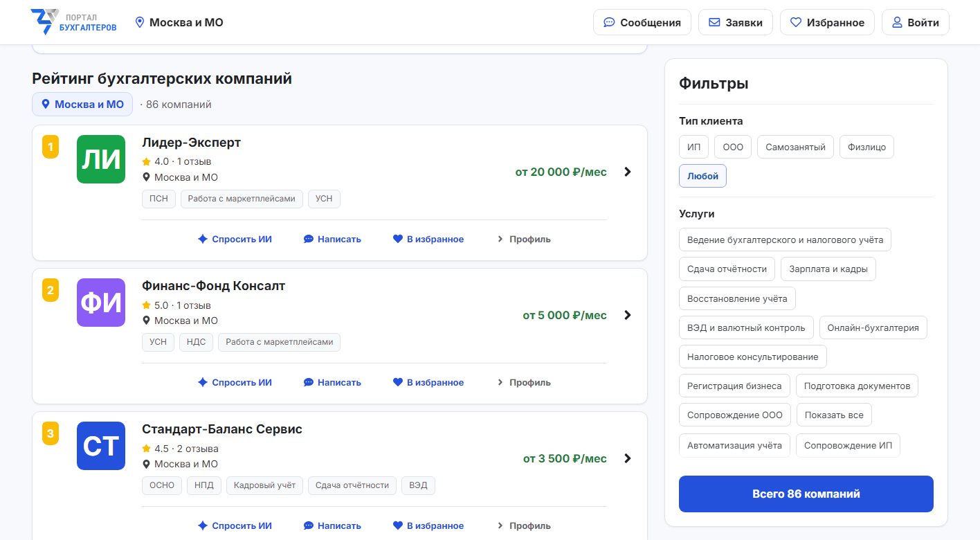Viewport: 980px width, 540px height.
Task: Select ООО client type filter
Action: tap(733, 147)
